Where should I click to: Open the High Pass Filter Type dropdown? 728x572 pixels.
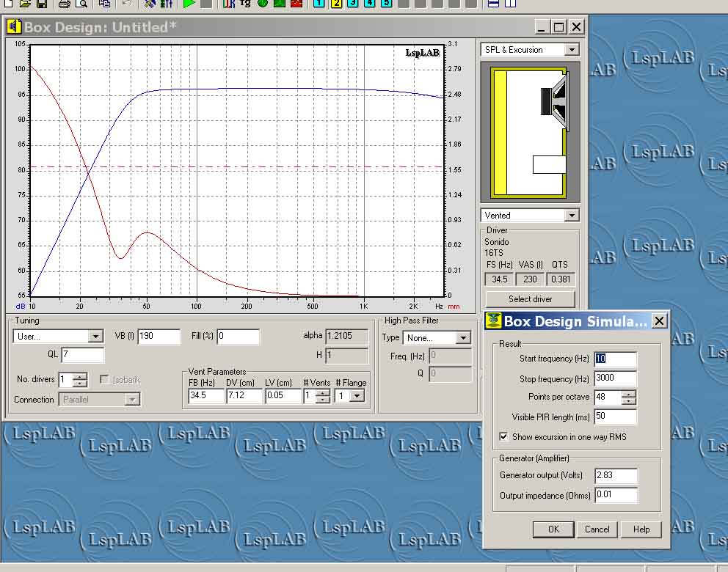point(462,338)
